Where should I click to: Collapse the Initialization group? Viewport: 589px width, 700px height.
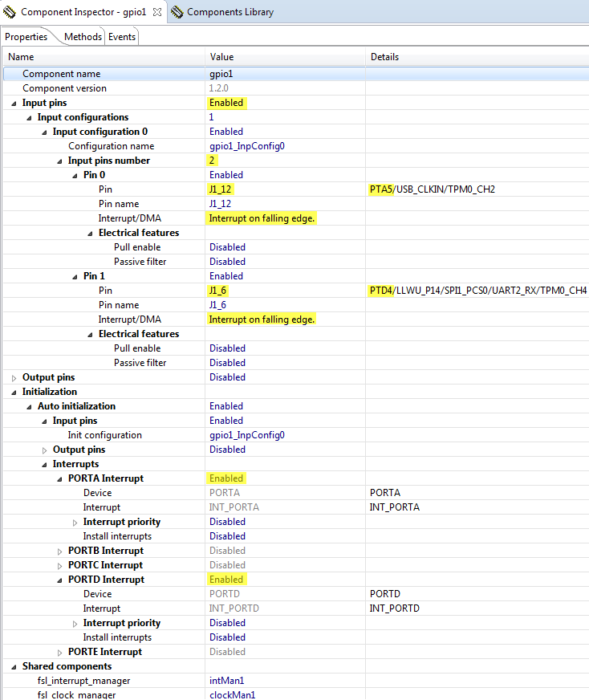coord(14,393)
